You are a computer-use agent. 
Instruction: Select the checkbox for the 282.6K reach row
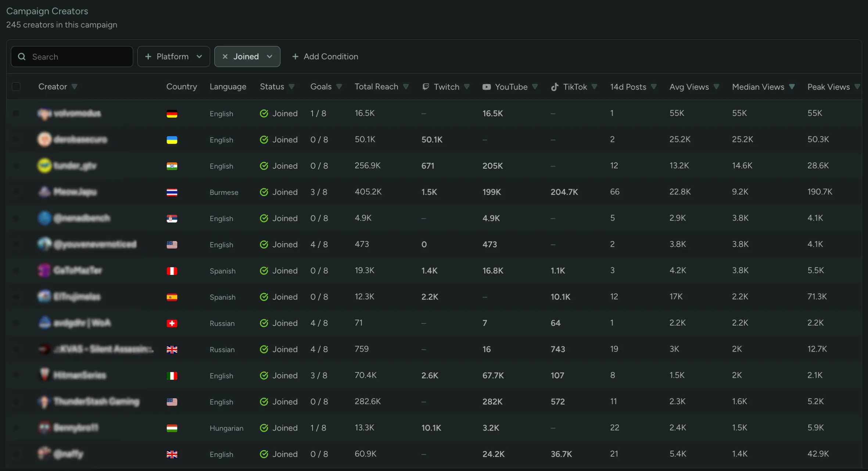[16, 402]
